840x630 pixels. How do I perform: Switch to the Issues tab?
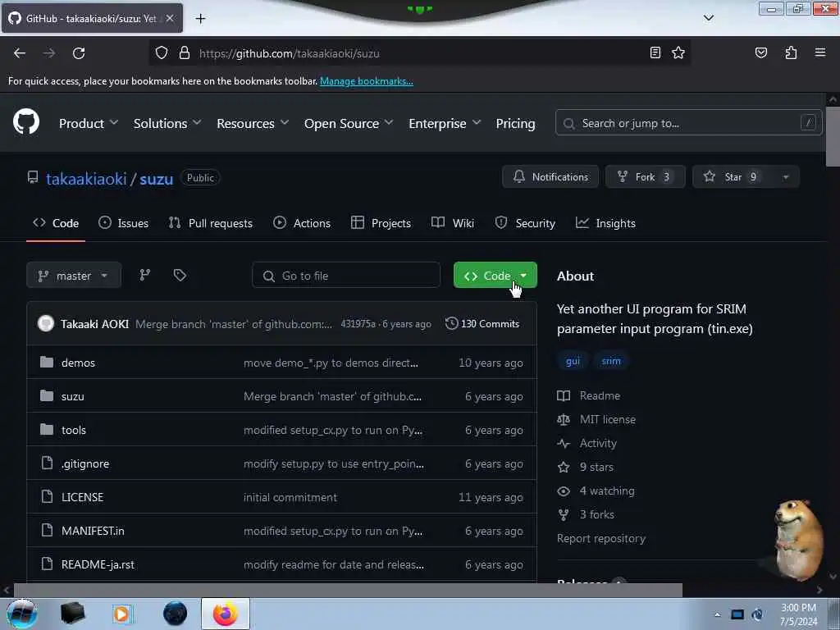tap(124, 223)
